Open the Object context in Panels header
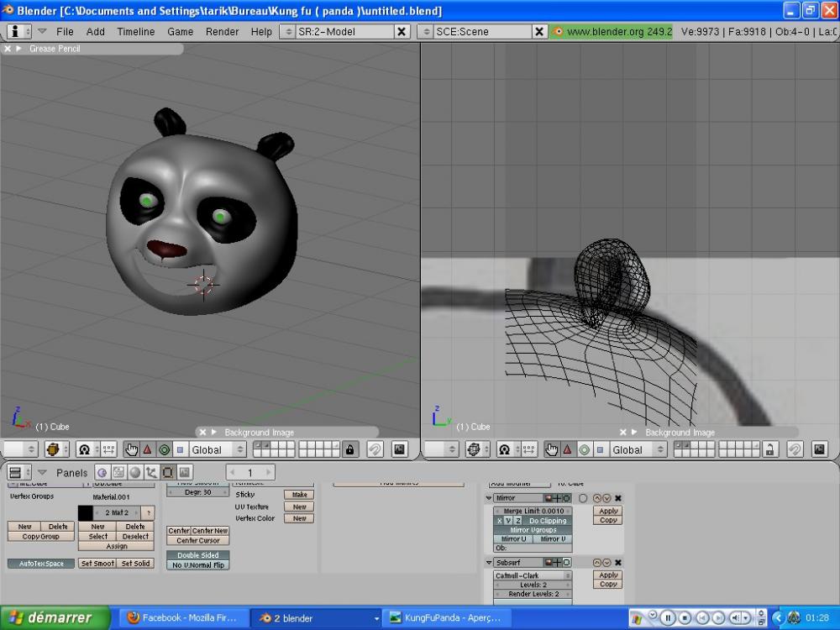Viewport: 840px width, 630px height. pyautogui.click(x=151, y=472)
